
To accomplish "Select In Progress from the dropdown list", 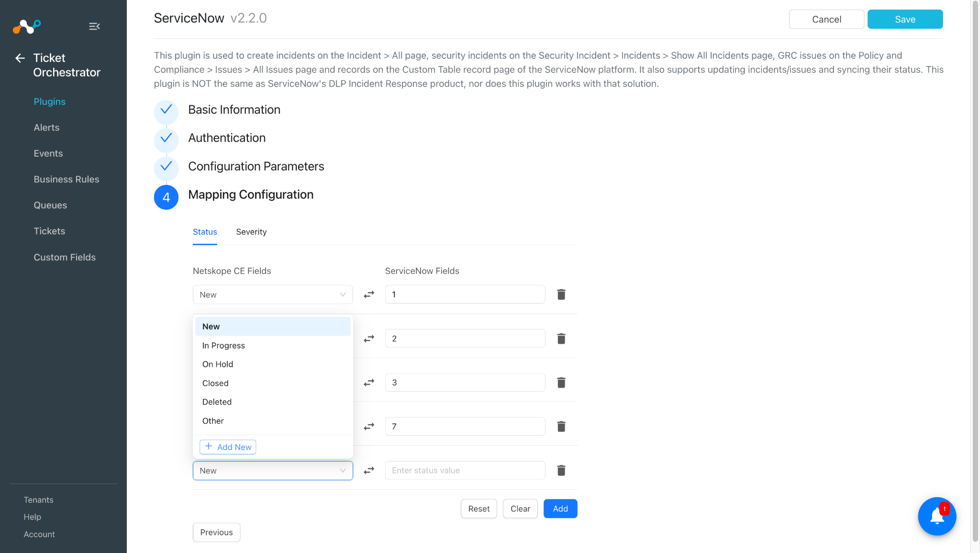I will tap(273, 346).
